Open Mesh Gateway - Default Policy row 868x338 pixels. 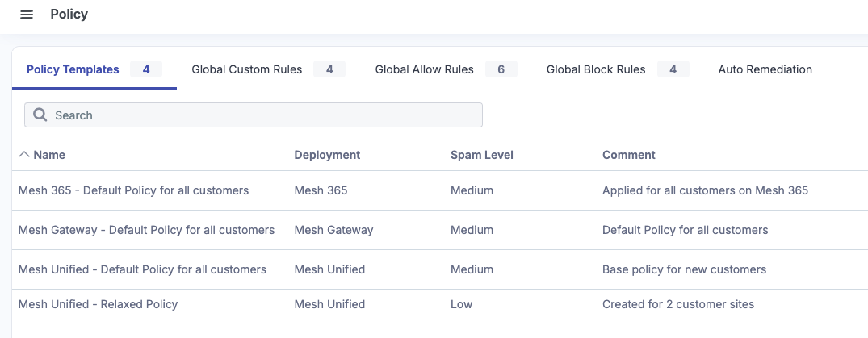coord(146,230)
